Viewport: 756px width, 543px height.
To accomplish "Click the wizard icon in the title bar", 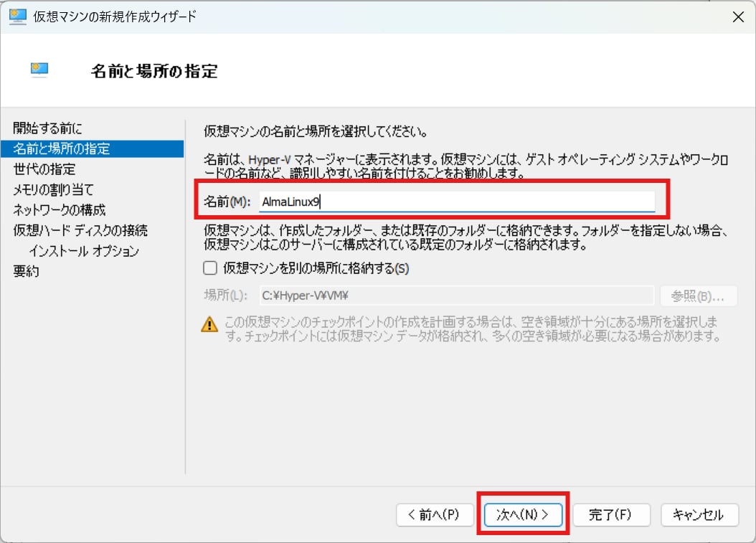I will point(18,16).
